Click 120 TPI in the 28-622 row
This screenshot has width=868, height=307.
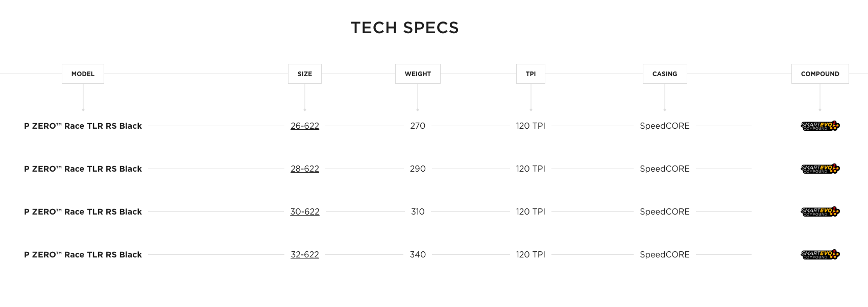tap(531, 169)
